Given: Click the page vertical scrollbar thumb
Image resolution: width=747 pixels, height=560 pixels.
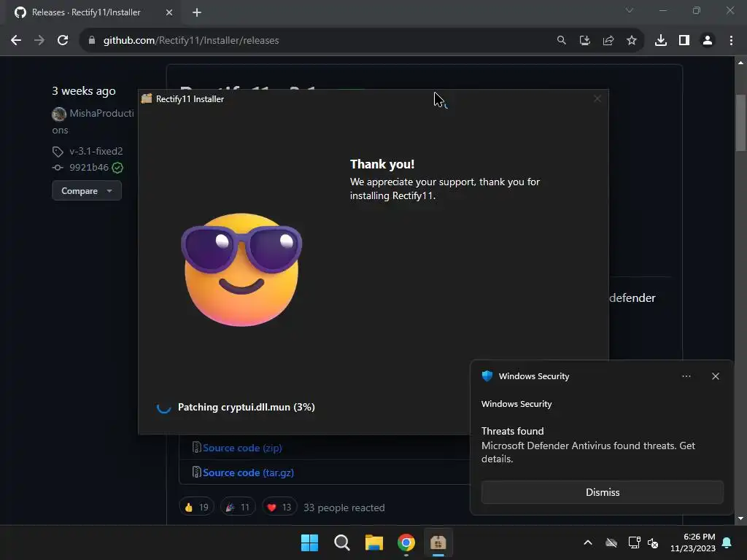Looking at the screenshot, I should point(740,122).
